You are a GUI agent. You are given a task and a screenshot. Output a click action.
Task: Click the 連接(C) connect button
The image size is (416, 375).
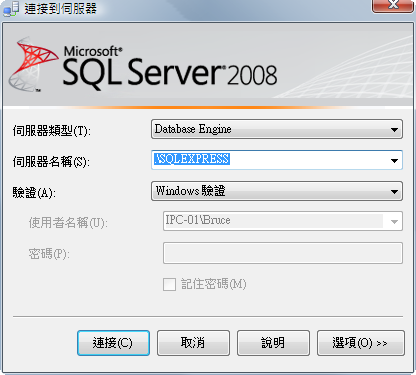pos(113,343)
